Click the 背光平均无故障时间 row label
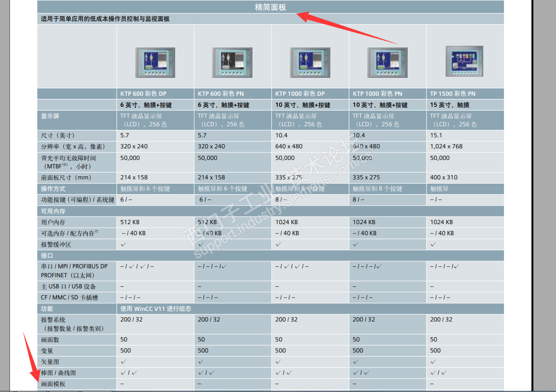556x392 pixels. [68, 162]
